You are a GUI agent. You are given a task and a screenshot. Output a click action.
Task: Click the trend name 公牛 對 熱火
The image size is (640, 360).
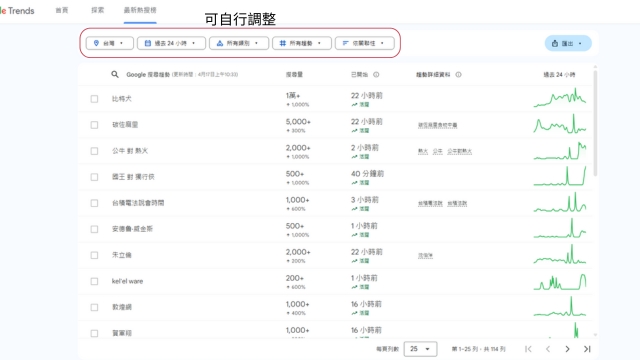point(130,151)
